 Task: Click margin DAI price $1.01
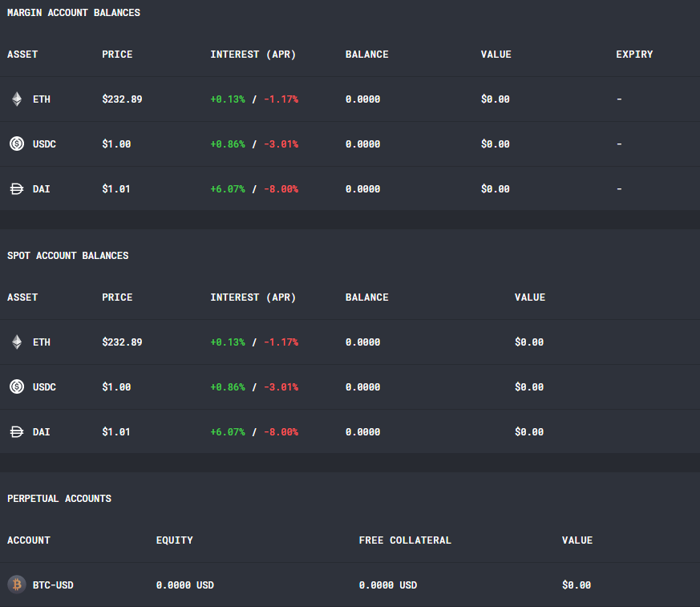point(116,188)
